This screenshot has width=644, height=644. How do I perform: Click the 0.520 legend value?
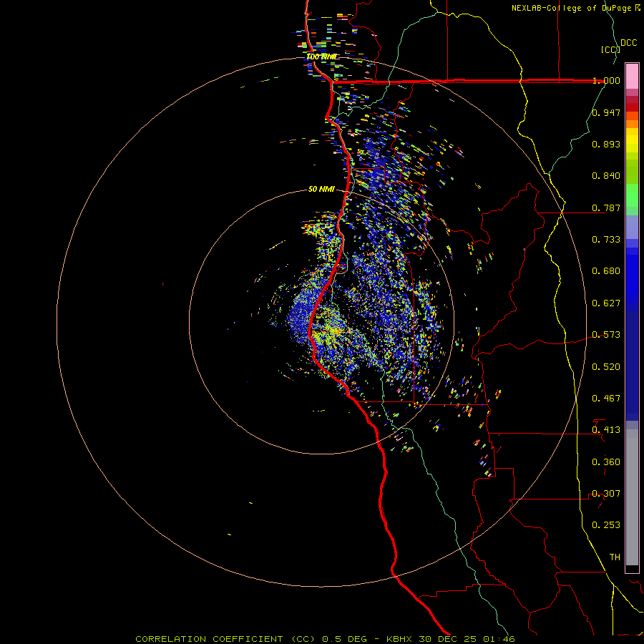tap(606, 367)
